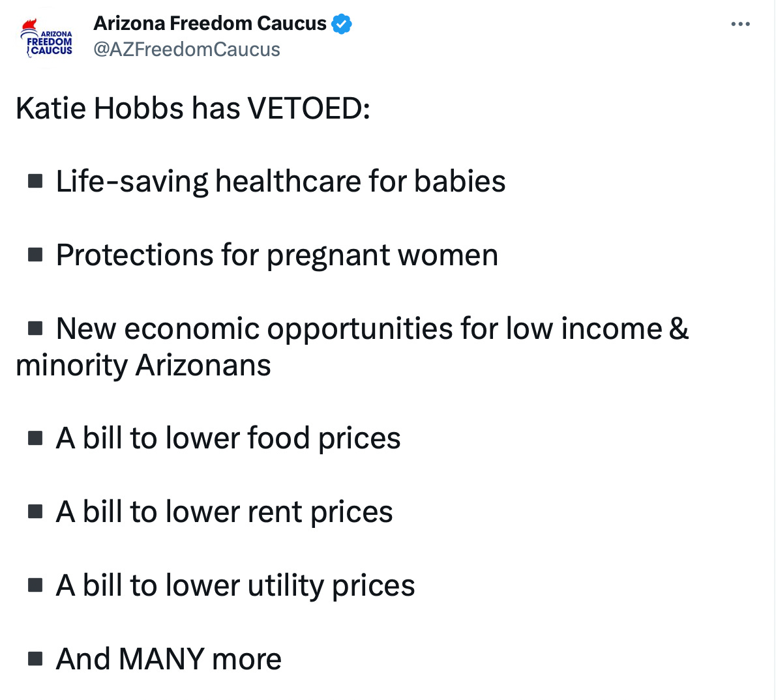The image size is (776, 700).
Task: Click the @AZFreedomCaucus handle
Action: coord(187,50)
